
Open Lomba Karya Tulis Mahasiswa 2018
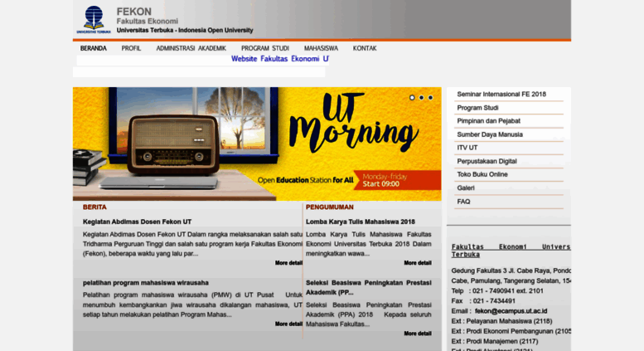click(x=361, y=222)
